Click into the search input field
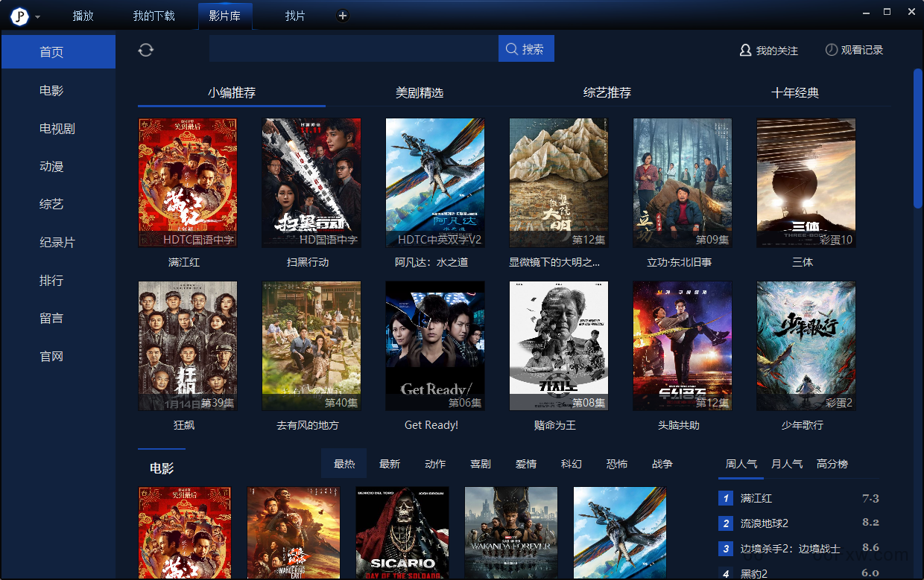Screen dimensions: 924x580 [x=353, y=49]
